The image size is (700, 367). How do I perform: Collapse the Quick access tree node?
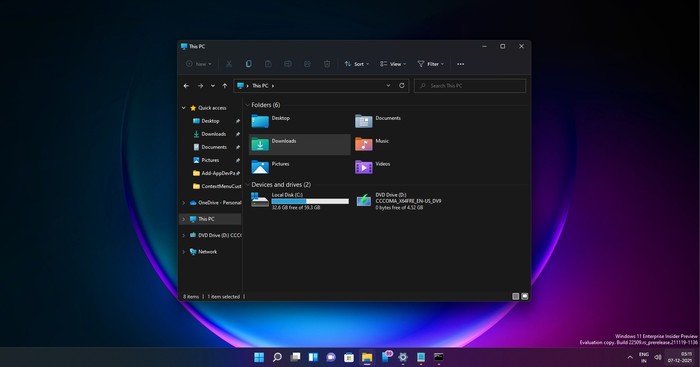(x=183, y=108)
